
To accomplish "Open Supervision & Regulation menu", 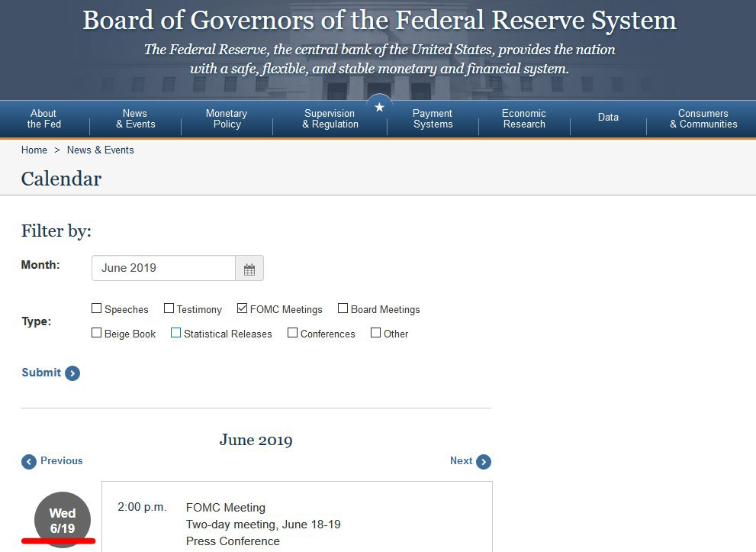I will tap(330, 118).
